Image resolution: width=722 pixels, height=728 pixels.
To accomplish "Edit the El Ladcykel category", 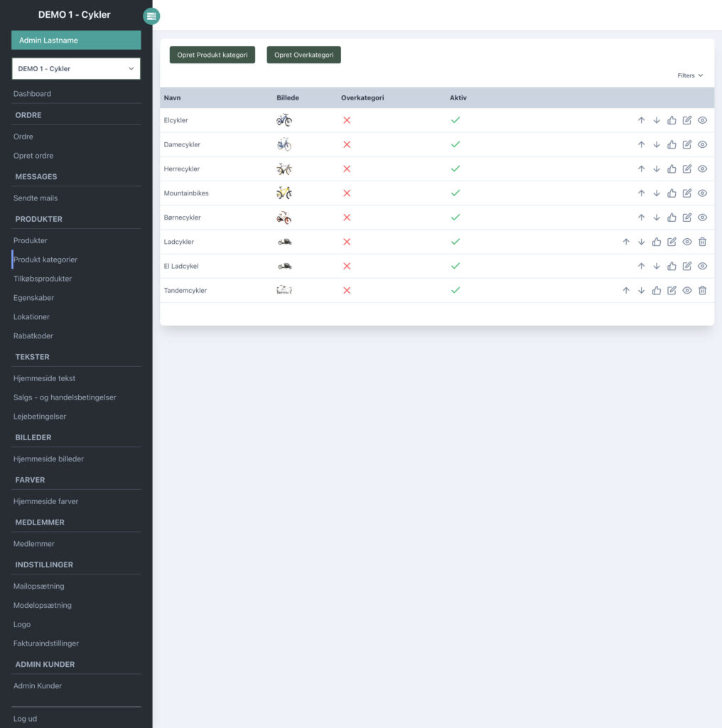I will 687,266.
